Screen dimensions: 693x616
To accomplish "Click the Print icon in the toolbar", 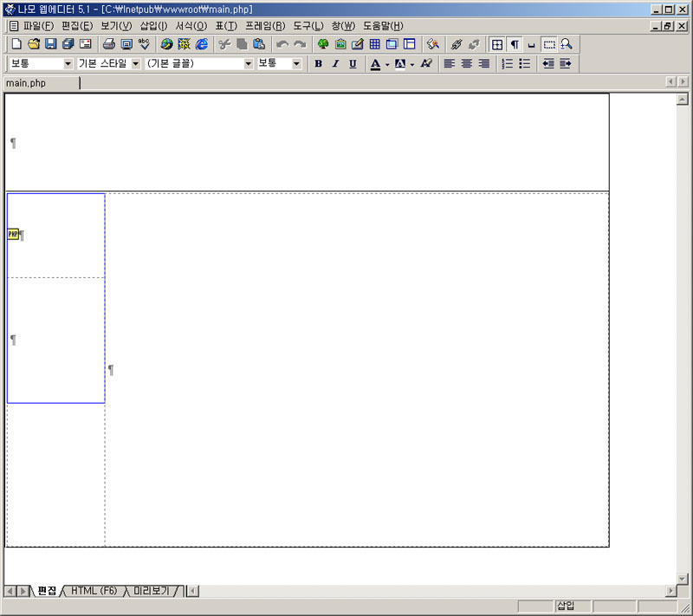I will tap(109, 44).
